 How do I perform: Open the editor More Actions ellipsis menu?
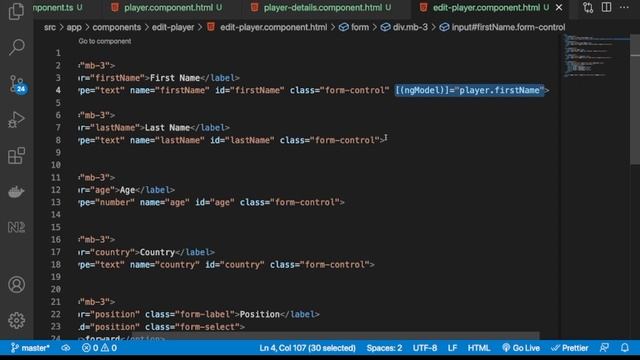point(624,7)
